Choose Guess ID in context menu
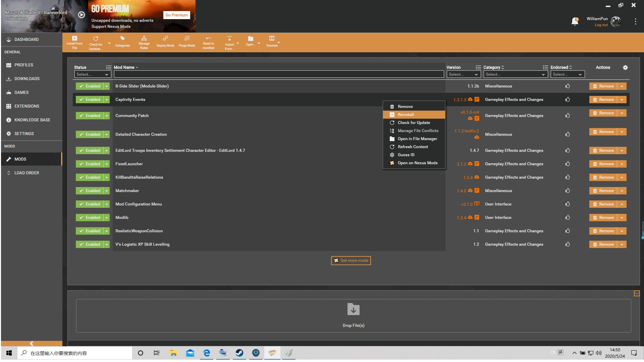This screenshot has width=644, height=362. pos(414,155)
